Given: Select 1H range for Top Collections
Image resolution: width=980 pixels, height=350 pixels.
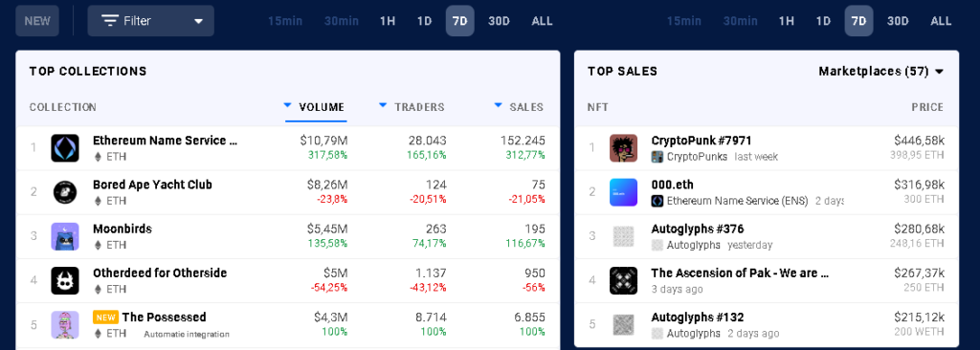Looking at the screenshot, I should coord(388,21).
